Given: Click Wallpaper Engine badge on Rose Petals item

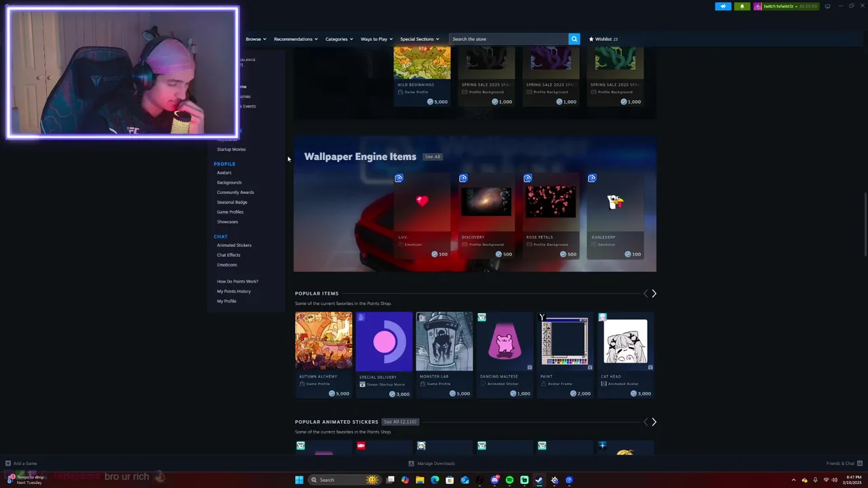Looking at the screenshot, I should (x=528, y=178).
